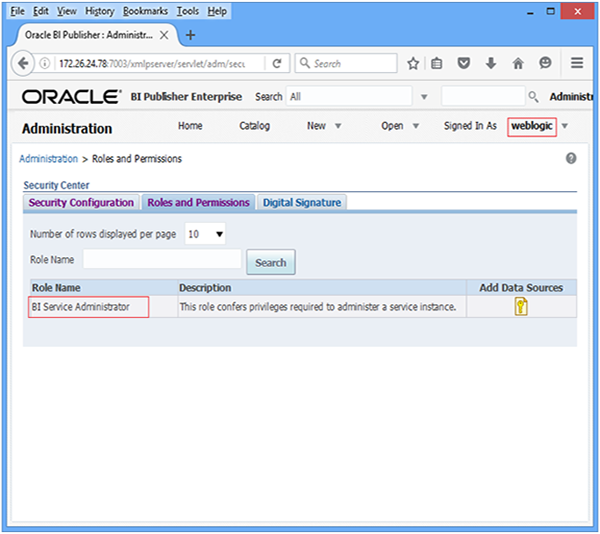The image size is (600, 534).
Task: Click Administration breadcrumb link
Action: (49, 159)
